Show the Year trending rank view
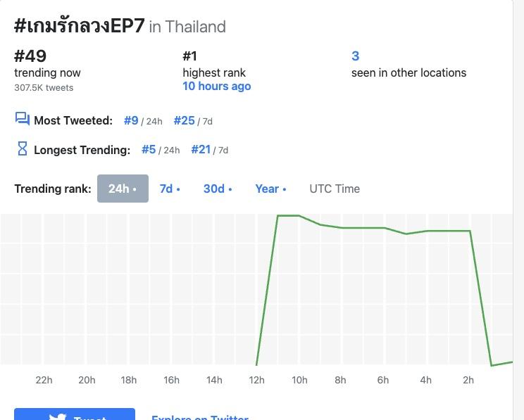The height and width of the screenshot is (420, 524). 270,189
